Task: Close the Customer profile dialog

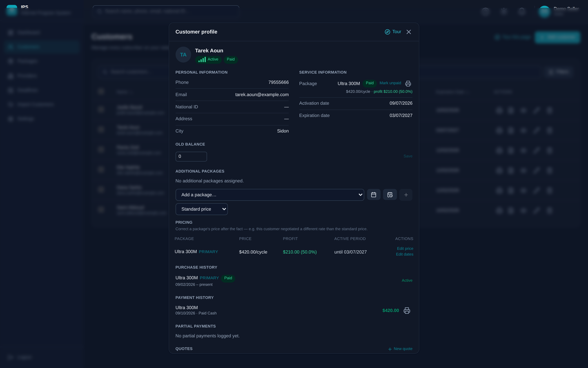Action: (x=409, y=32)
